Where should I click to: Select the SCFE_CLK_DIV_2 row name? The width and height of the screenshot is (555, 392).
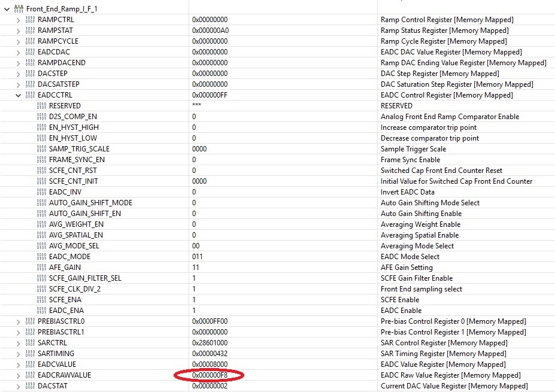75,289
